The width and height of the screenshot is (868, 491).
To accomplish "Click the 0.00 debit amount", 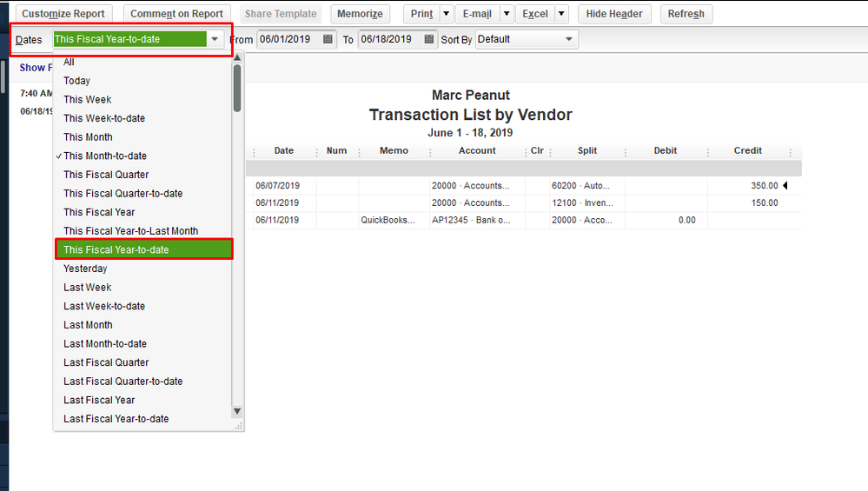I will tap(687, 220).
